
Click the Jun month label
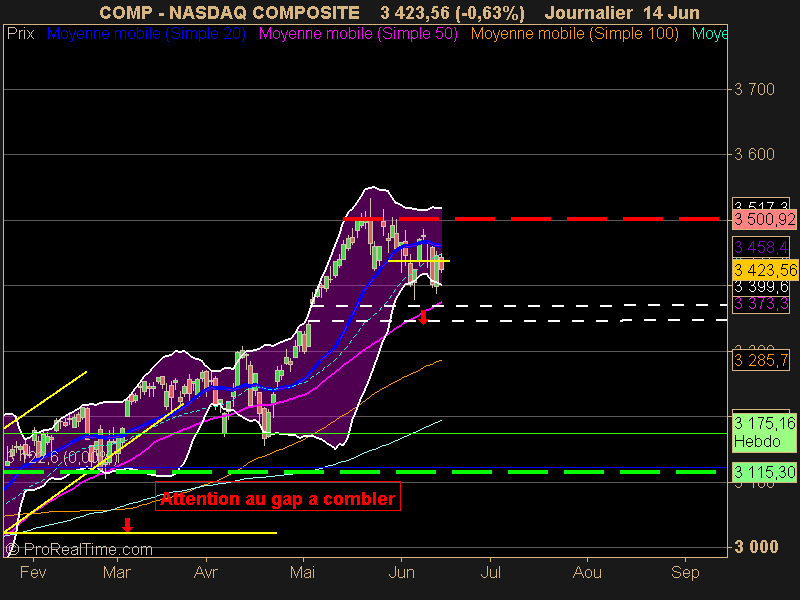tap(402, 572)
